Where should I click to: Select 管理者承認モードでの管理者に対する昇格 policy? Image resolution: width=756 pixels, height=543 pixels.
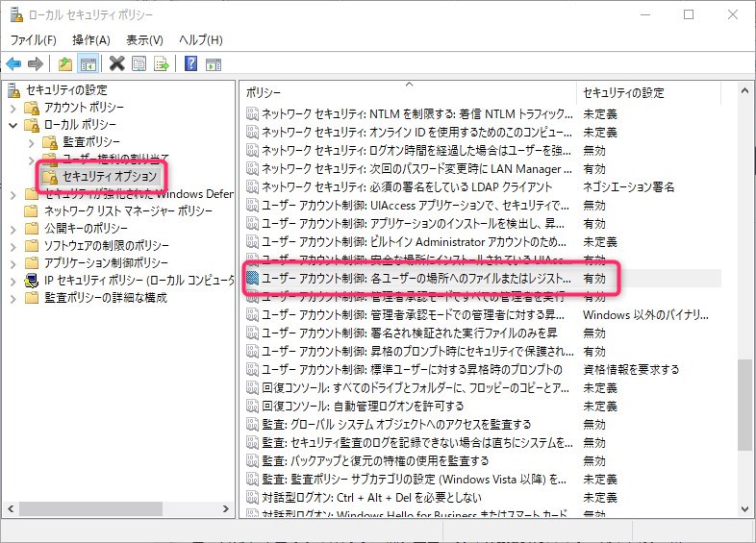click(483, 315)
